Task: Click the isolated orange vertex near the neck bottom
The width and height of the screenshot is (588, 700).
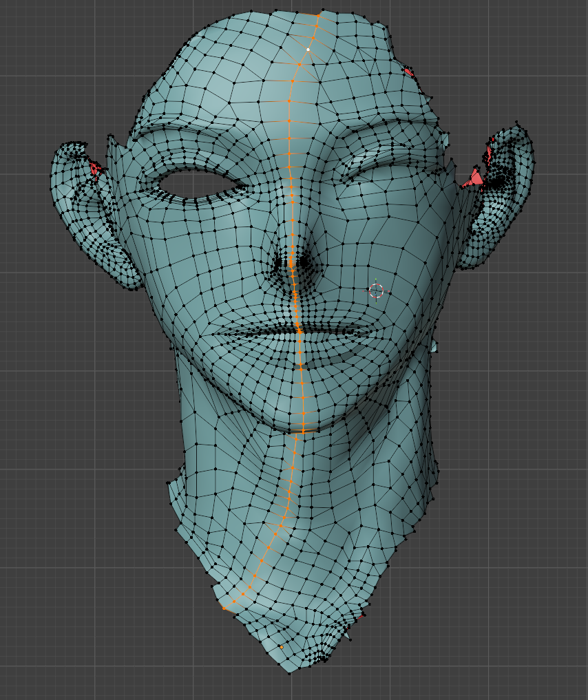Action: (x=282, y=647)
